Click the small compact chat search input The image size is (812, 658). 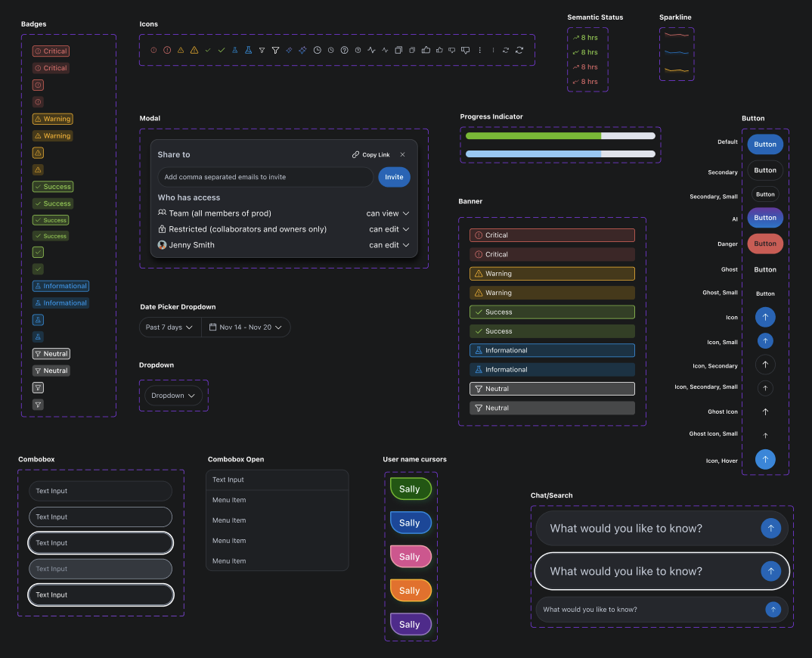(x=662, y=610)
